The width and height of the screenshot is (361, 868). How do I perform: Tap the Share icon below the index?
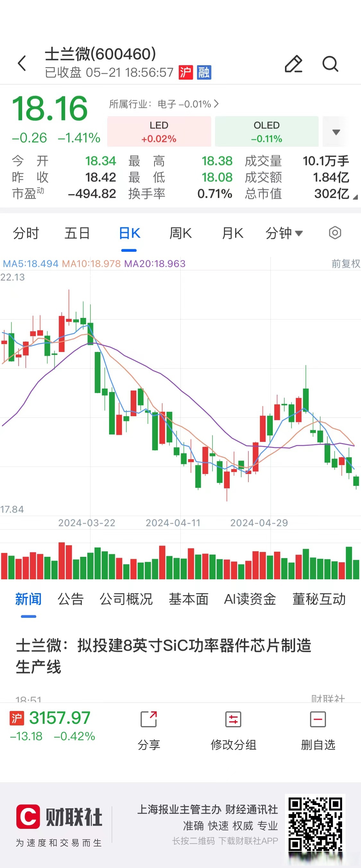coord(148,721)
